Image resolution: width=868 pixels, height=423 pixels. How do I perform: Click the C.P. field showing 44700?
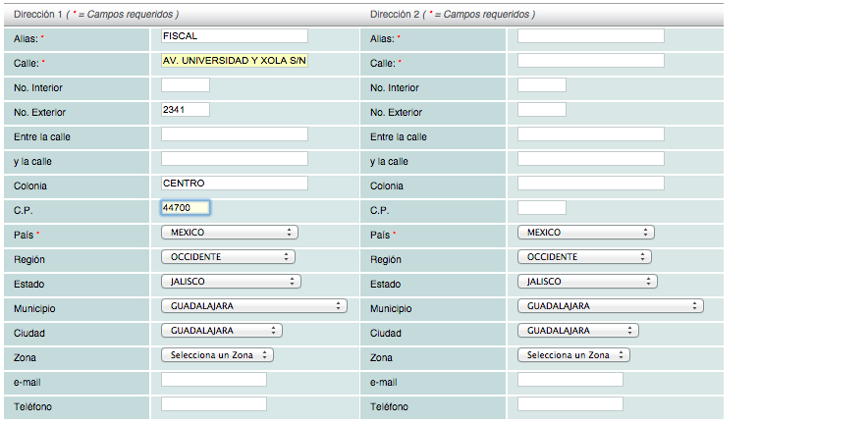pos(185,208)
